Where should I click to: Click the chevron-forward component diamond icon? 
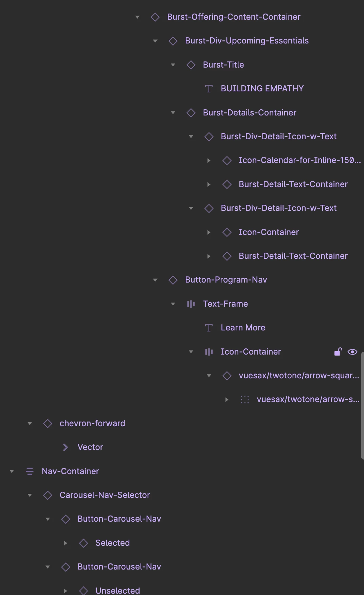[48, 423]
